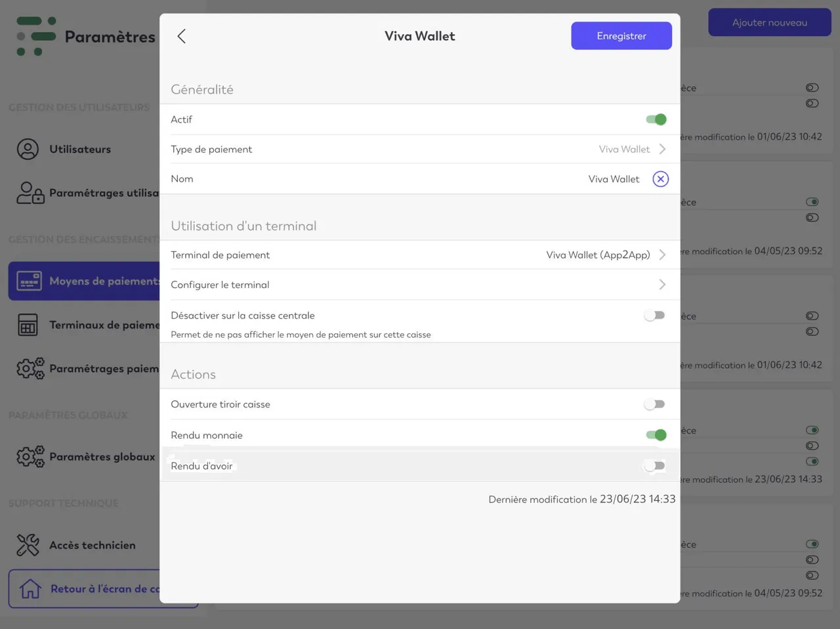Disable the Actif toggle

[656, 119]
